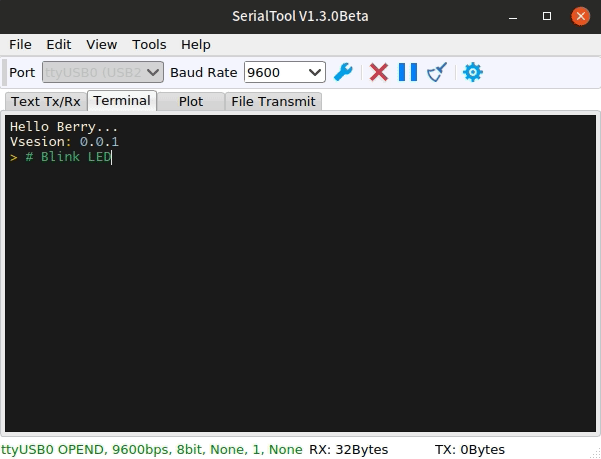Click the 'TX: 0Bytes' status counter

[x=470, y=449]
